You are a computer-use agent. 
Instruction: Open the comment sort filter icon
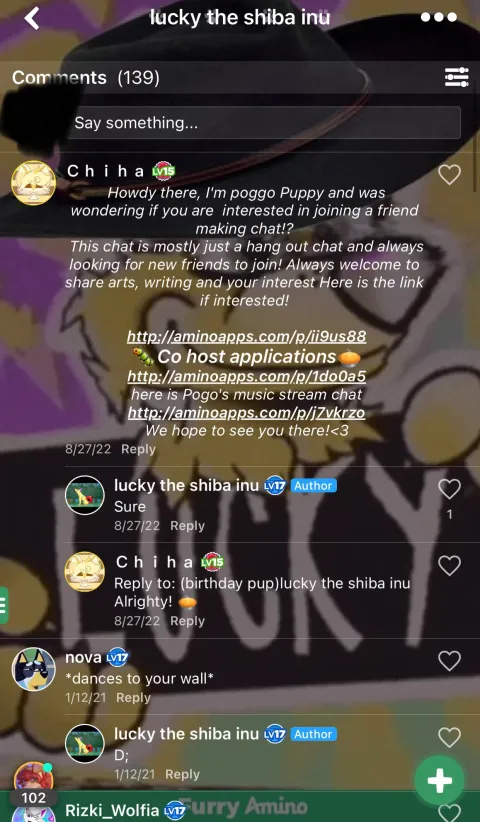[456, 78]
